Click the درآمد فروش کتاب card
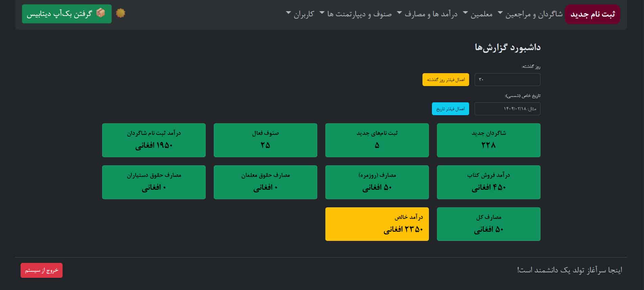Viewport: 644px width, 290px height. [489, 182]
